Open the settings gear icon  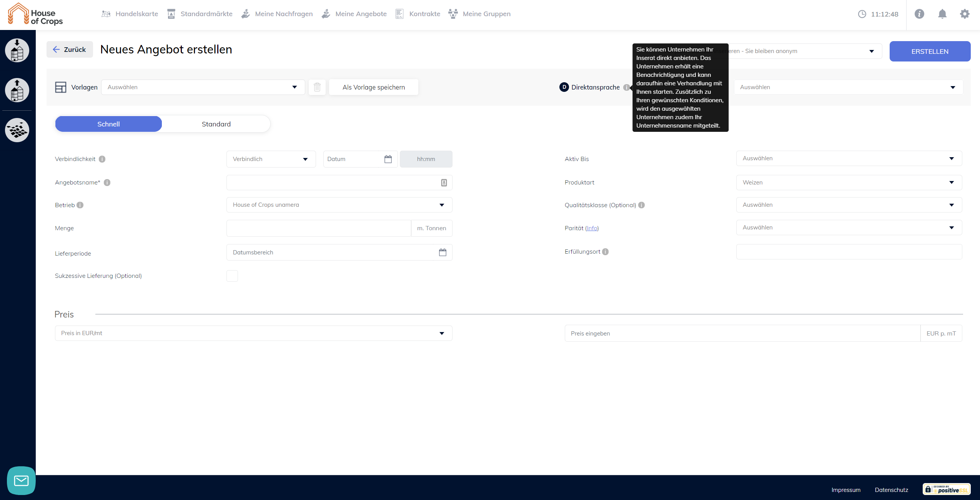964,14
